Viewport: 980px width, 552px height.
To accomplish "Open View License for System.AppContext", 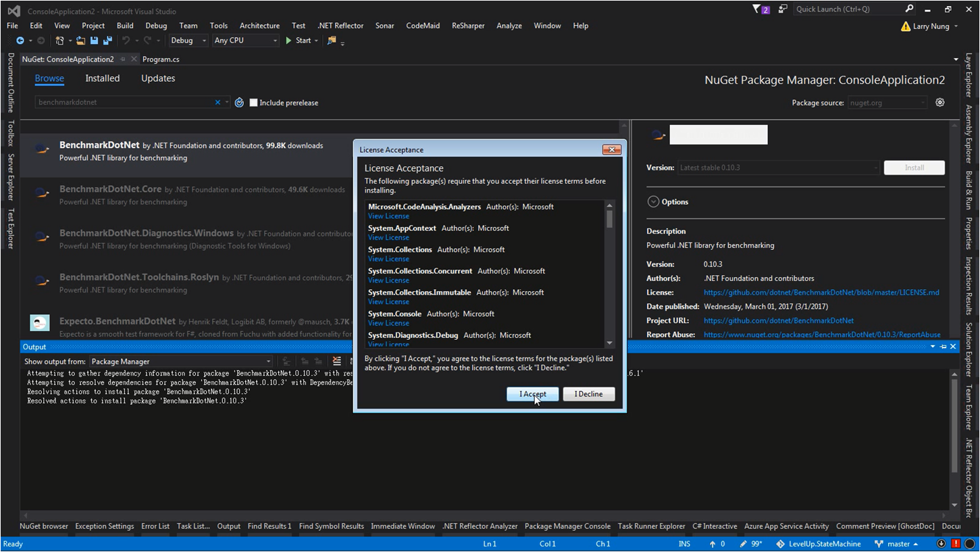I will pyautogui.click(x=388, y=238).
